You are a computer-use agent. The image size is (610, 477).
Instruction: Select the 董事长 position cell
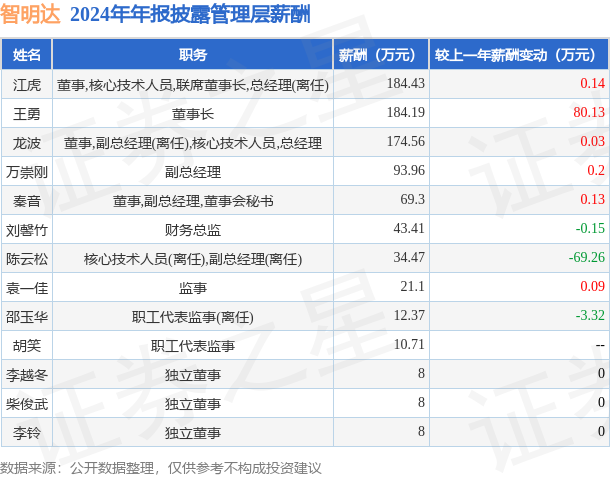click(193, 114)
